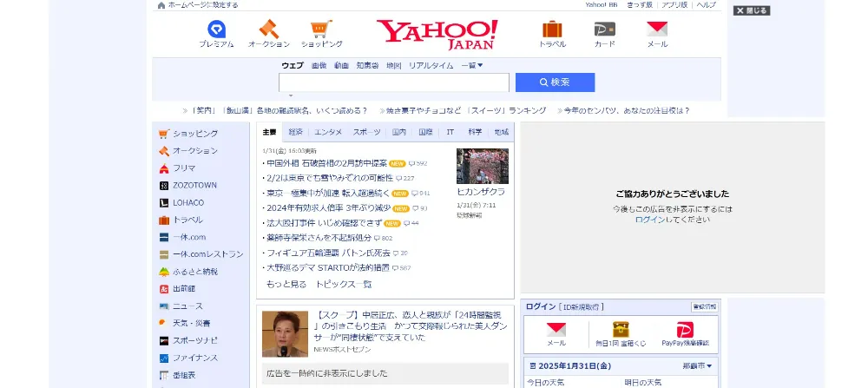Open the きっず版 link at top
The width and height of the screenshot is (868, 388).
click(x=640, y=5)
